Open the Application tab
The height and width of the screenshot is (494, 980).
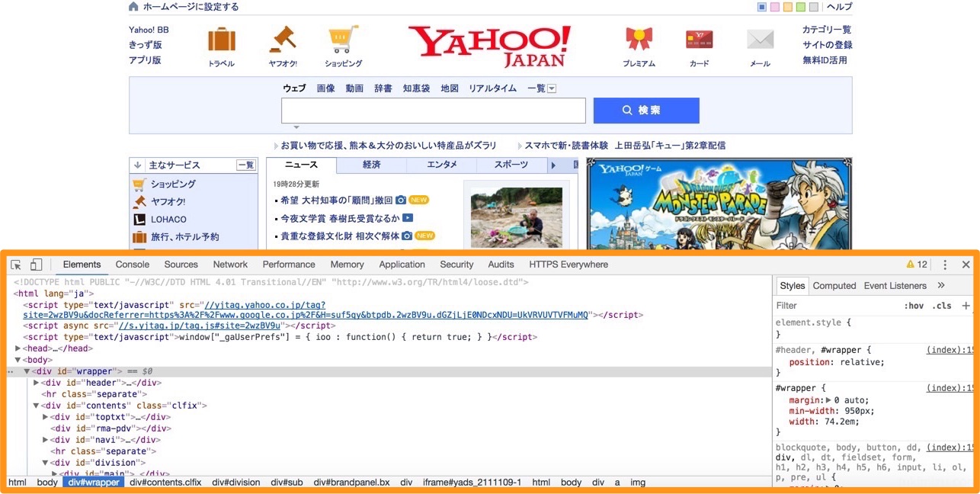point(402,265)
